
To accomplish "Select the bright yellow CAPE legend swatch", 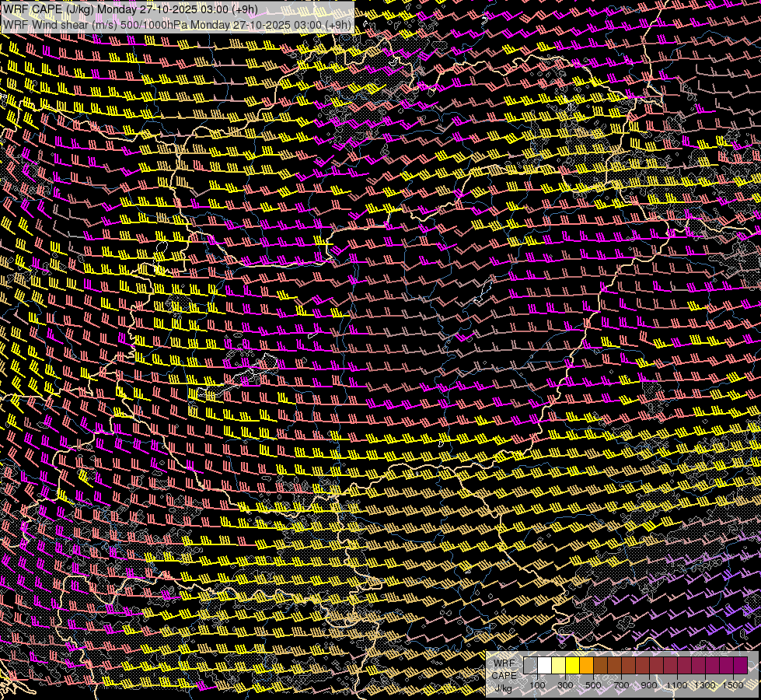I will click(x=573, y=665).
